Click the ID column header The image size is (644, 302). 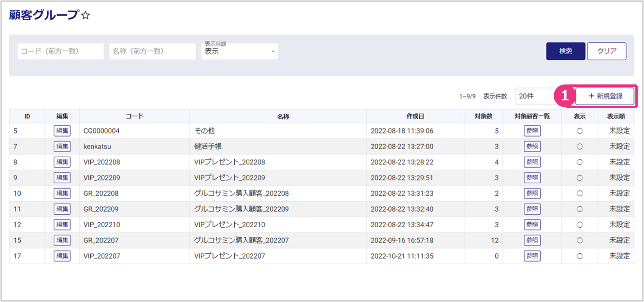point(27,116)
